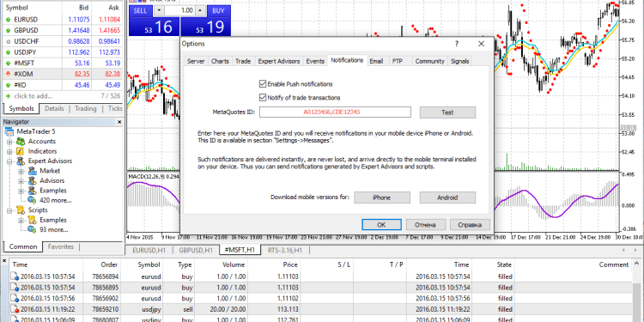
Task: Open the Expert Advisors options tab
Action: pos(279,61)
